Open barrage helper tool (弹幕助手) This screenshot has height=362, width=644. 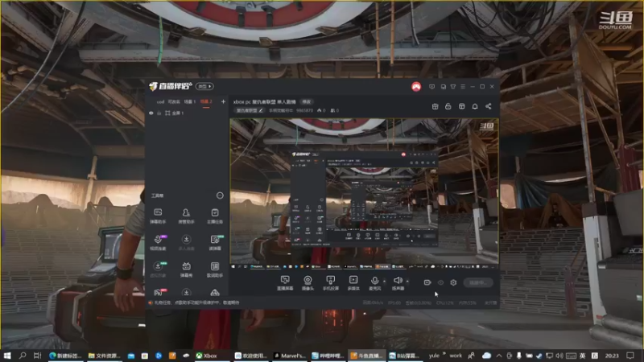coord(158,216)
